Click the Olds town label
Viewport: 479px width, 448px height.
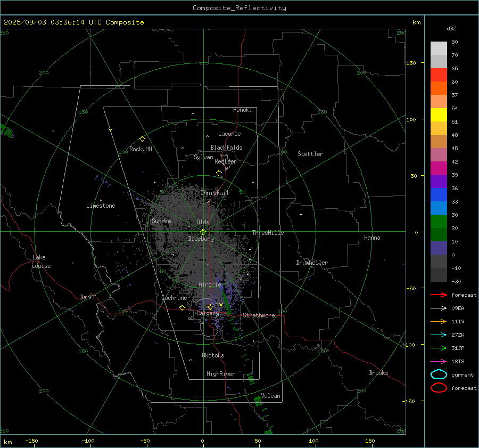203,222
